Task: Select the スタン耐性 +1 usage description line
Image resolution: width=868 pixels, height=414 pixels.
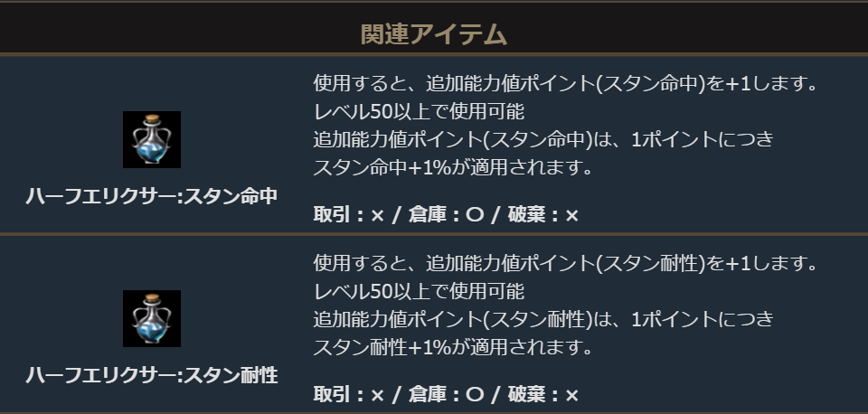Action: [x=565, y=263]
